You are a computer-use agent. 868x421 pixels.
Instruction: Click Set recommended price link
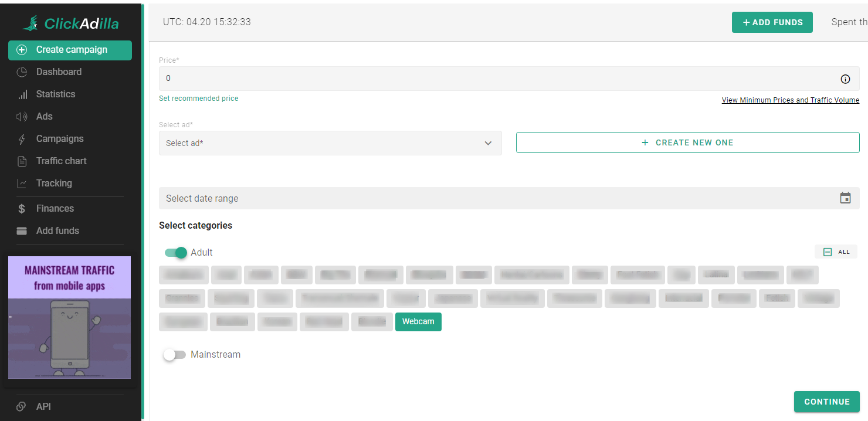coord(198,99)
